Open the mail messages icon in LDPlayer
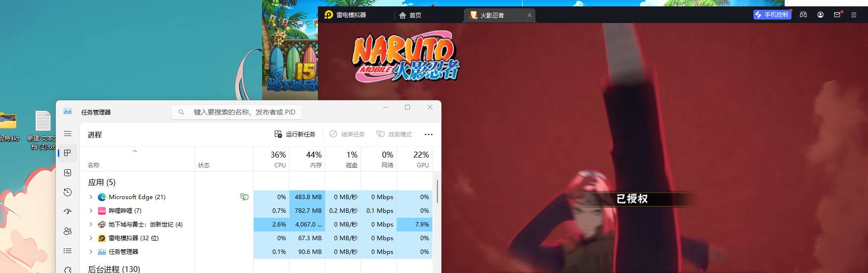This screenshot has width=868, height=273. pos(837,15)
